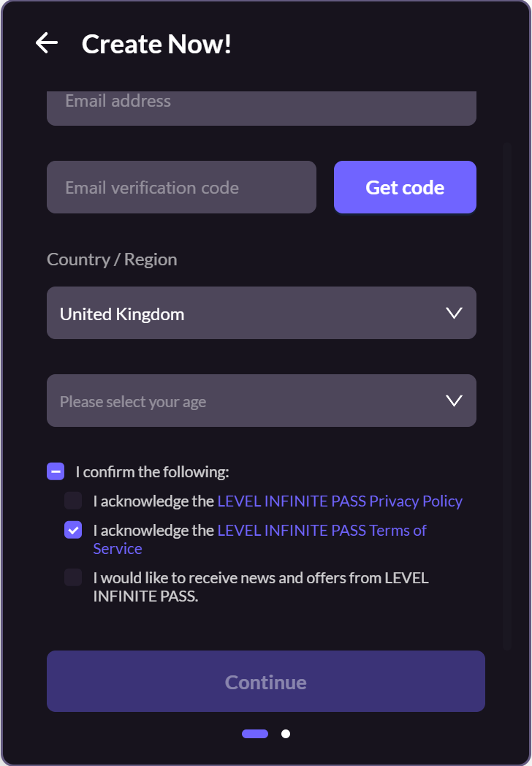
Task: Open the LEVEL INFINITE PASS Privacy Policy link
Action: pos(340,501)
